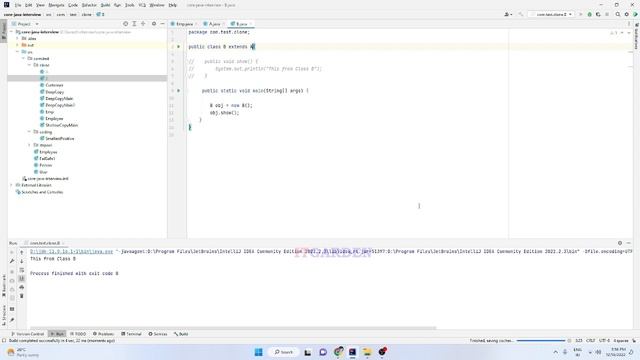Click the Windows Start button
640x360 pixels.
point(258,352)
